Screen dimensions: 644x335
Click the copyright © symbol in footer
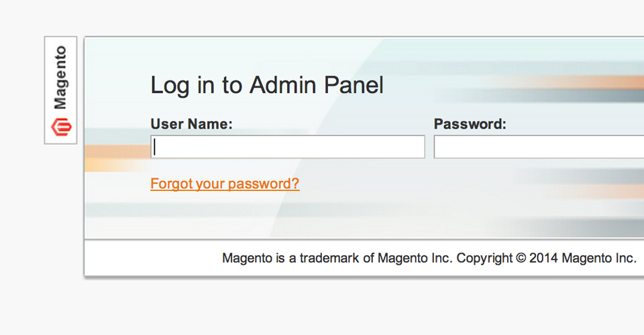tap(521, 259)
